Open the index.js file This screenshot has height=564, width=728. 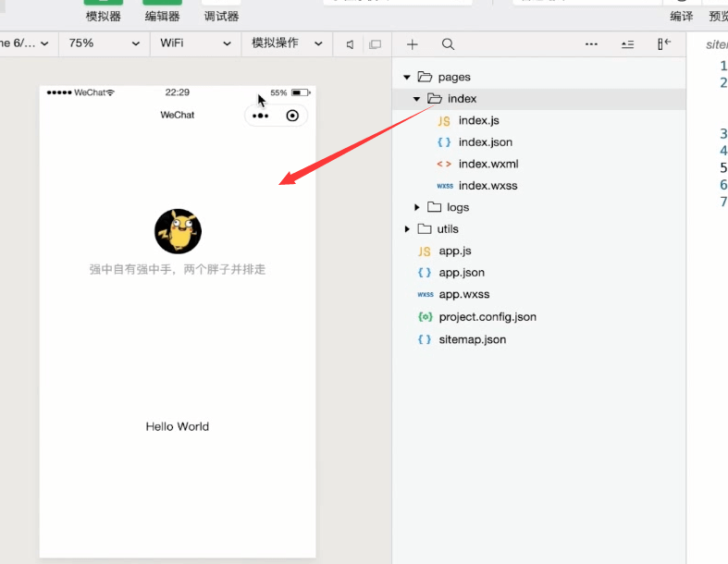pyautogui.click(x=478, y=120)
